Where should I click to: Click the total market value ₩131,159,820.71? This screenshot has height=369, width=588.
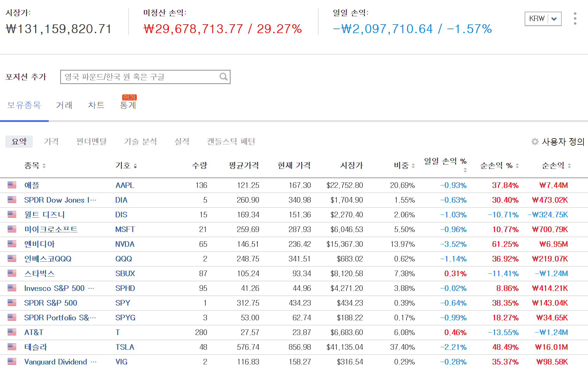[59, 29]
